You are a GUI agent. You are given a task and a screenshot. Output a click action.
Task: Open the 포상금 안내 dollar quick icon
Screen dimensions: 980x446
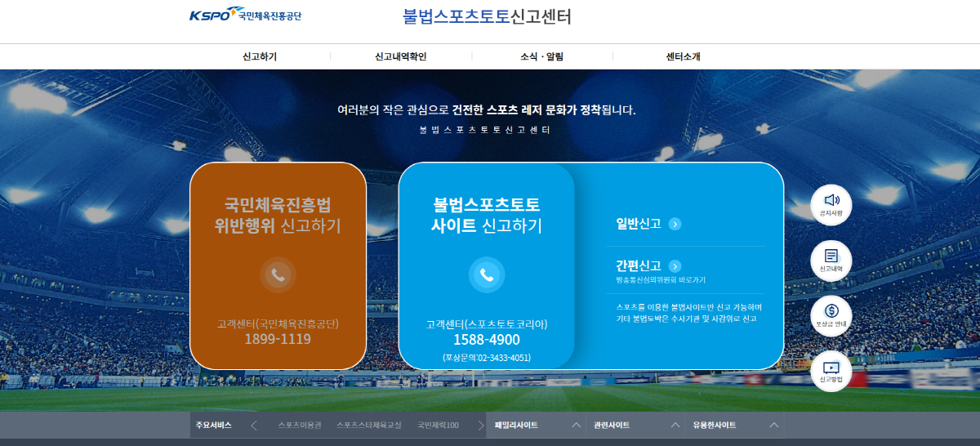click(831, 316)
